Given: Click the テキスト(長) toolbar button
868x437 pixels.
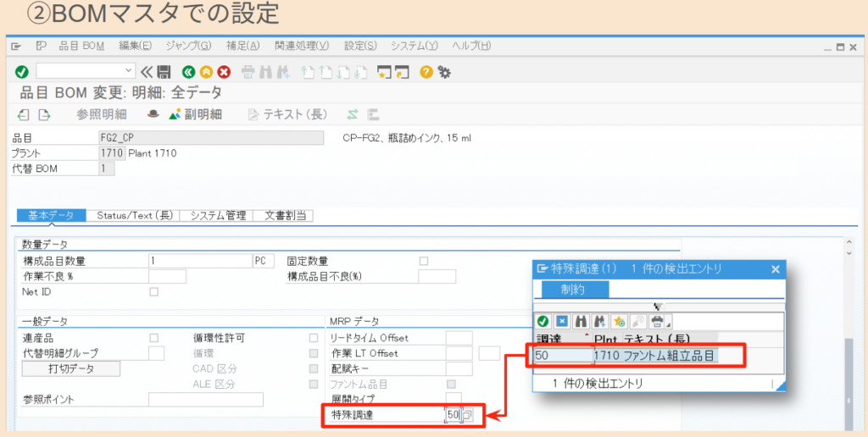Looking at the screenshot, I should point(287,114).
